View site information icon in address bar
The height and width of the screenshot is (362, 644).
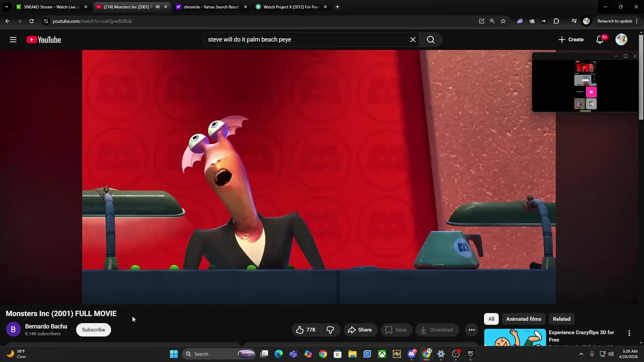coord(45,21)
